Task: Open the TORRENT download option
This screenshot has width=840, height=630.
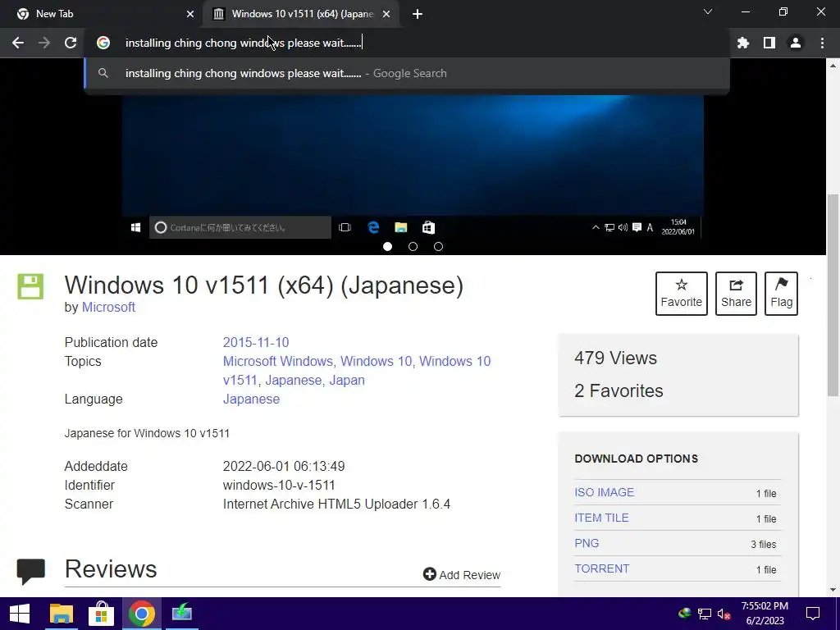Action: pos(601,569)
